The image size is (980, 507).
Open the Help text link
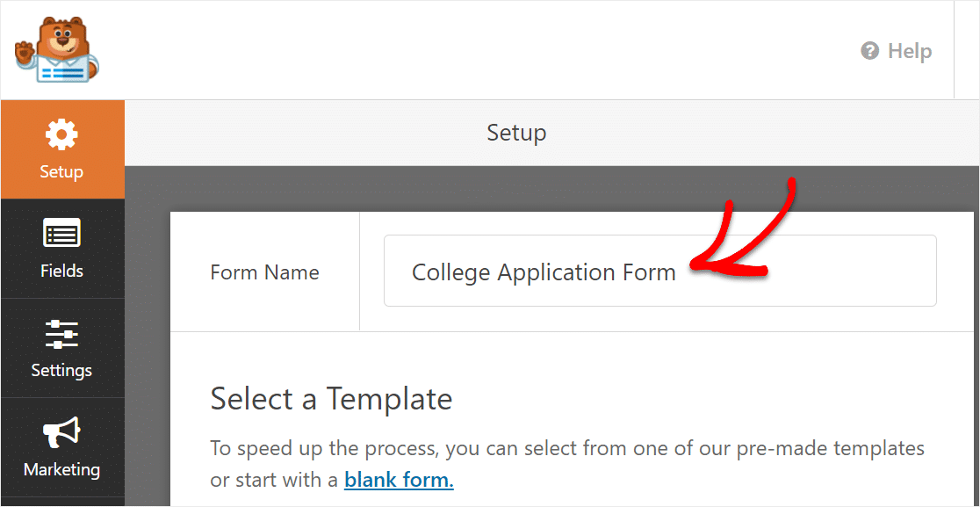pos(910,51)
